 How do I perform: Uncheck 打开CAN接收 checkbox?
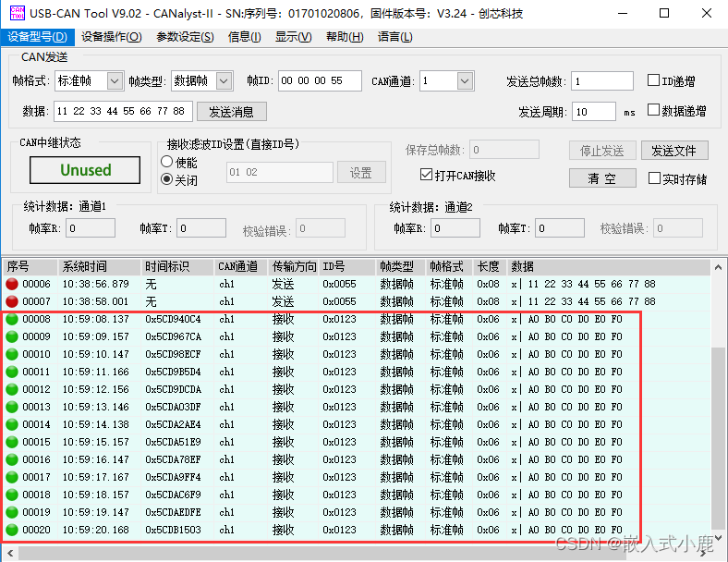point(426,175)
